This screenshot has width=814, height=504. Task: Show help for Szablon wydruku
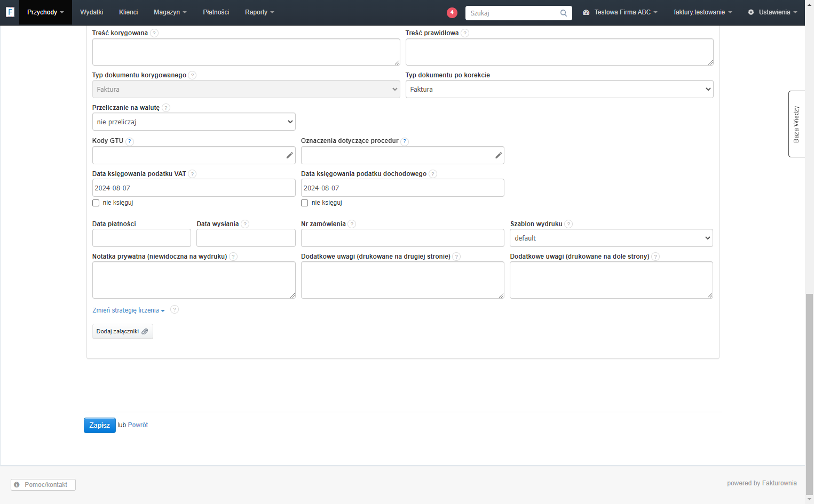point(568,224)
